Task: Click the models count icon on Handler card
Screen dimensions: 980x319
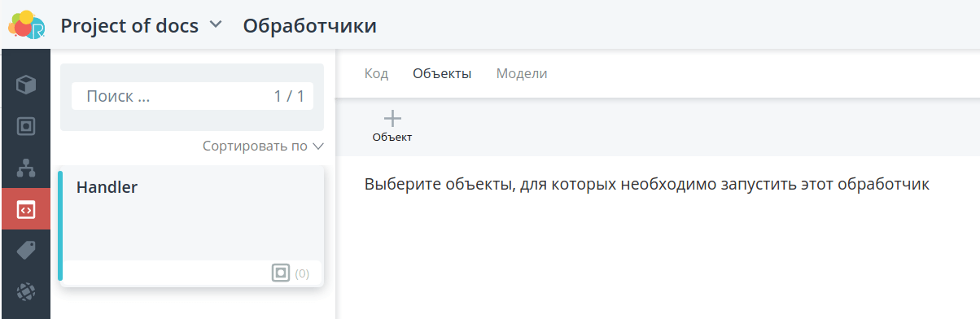Action: click(281, 273)
